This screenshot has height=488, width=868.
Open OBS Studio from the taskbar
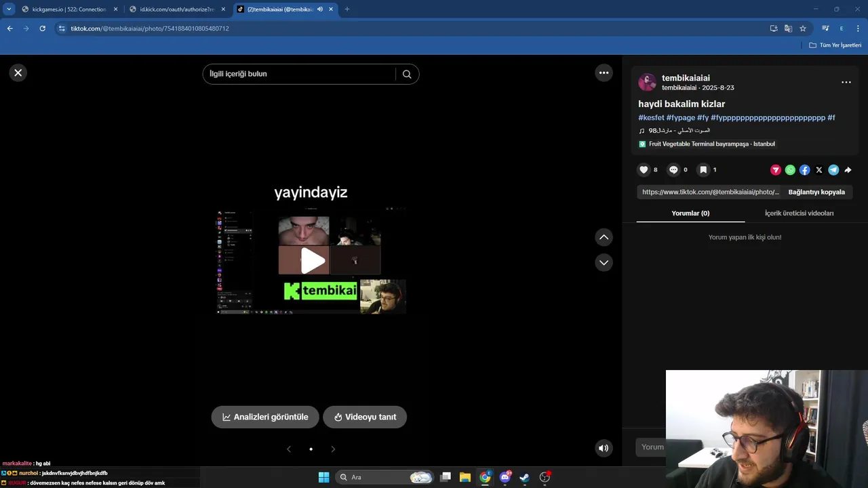click(x=545, y=477)
